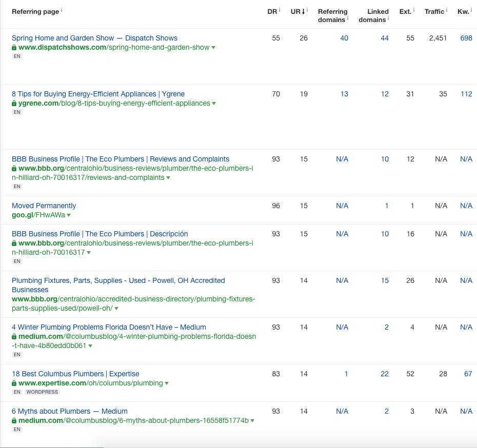Sort by Linked domains column header
Image resolution: width=477 pixels, height=448 pixels.
(373, 15)
